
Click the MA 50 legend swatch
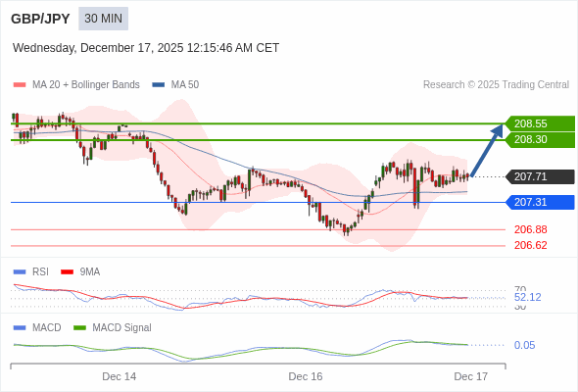[159, 85]
